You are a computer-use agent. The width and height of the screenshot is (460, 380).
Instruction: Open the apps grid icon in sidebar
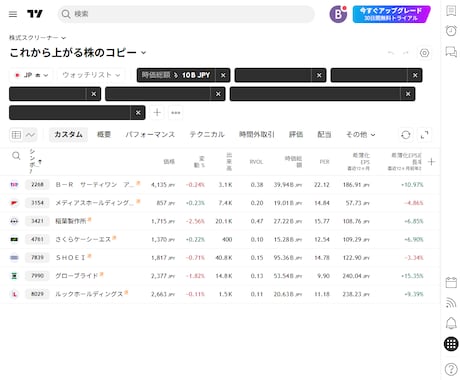(x=451, y=344)
